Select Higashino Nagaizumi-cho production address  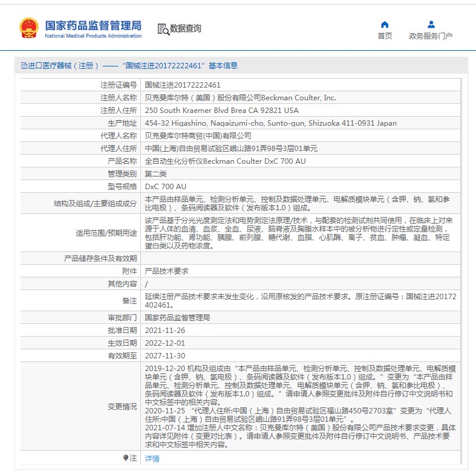pos(270,123)
